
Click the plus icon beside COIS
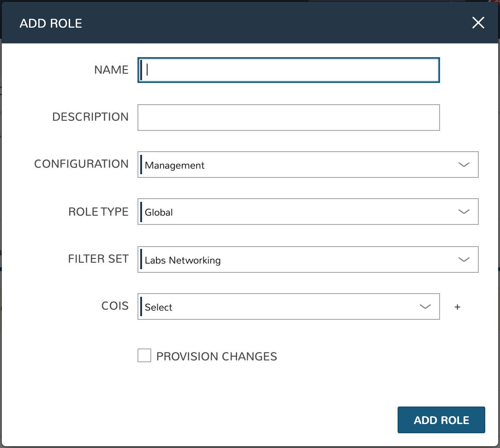[457, 307]
